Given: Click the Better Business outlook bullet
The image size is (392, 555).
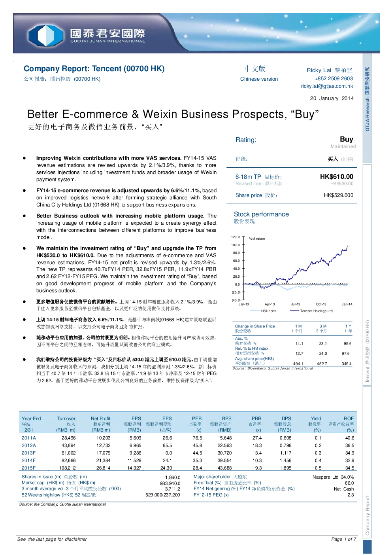Looking at the screenshot, I should coord(126,226).
